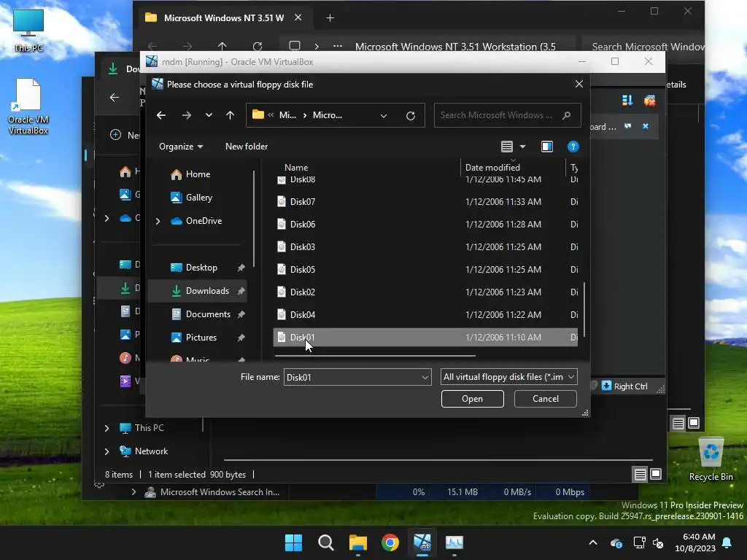Change the file view layout icon
Screen dimensions: 747x560
click(x=507, y=147)
